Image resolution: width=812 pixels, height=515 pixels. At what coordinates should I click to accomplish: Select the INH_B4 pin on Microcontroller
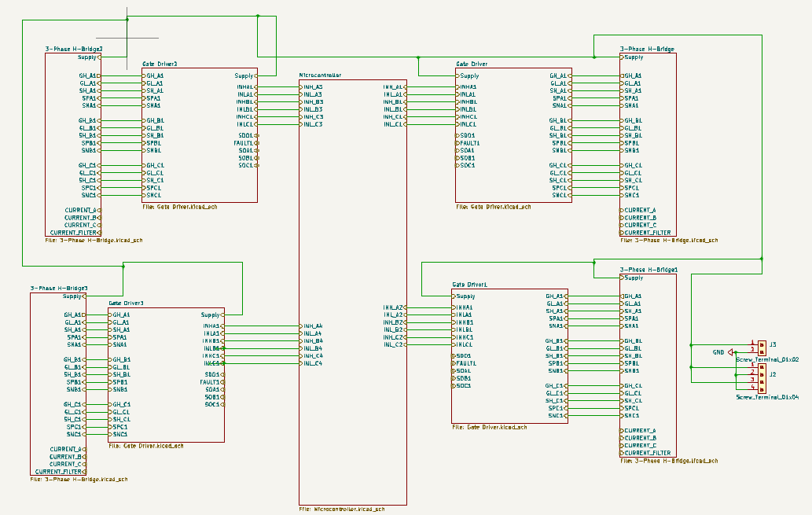pos(310,341)
